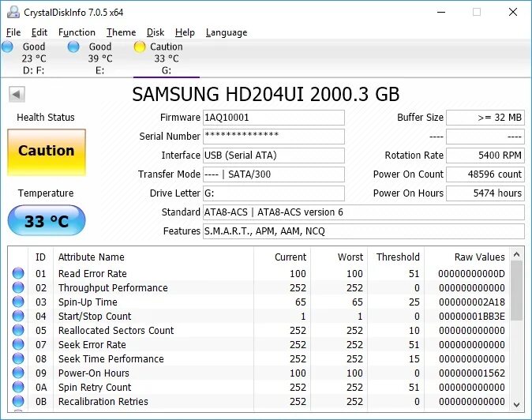
Task: Click the Threshold column header
Action: click(395, 257)
